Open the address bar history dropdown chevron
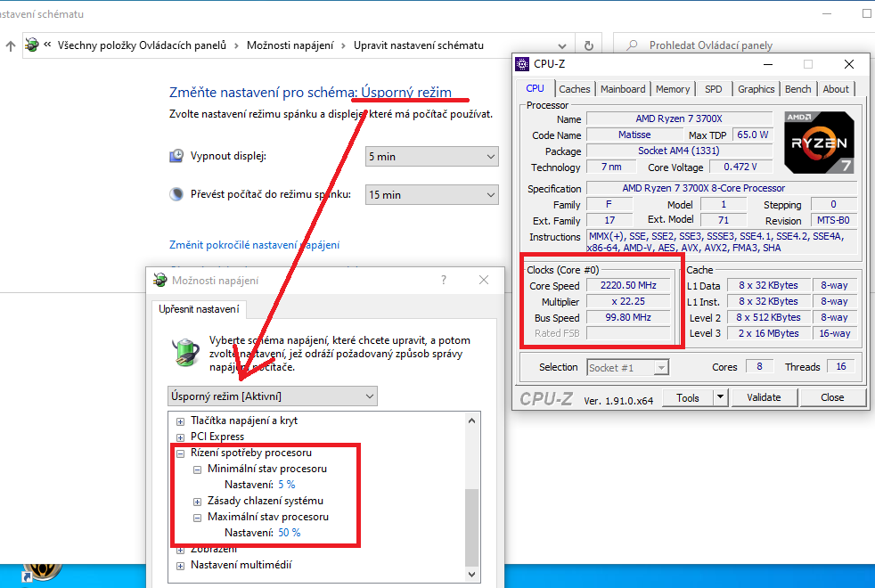 pos(562,45)
